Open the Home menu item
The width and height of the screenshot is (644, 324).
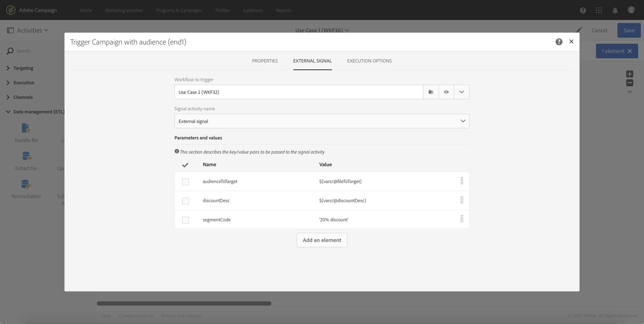[x=86, y=10]
